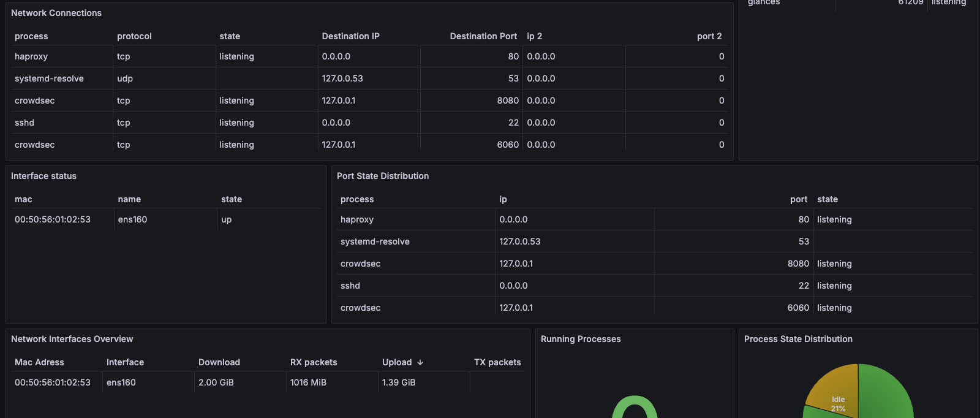Image resolution: width=980 pixels, height=418 pixels.
Task: Click port 80 in Port State Distribution
Action: 804,219
